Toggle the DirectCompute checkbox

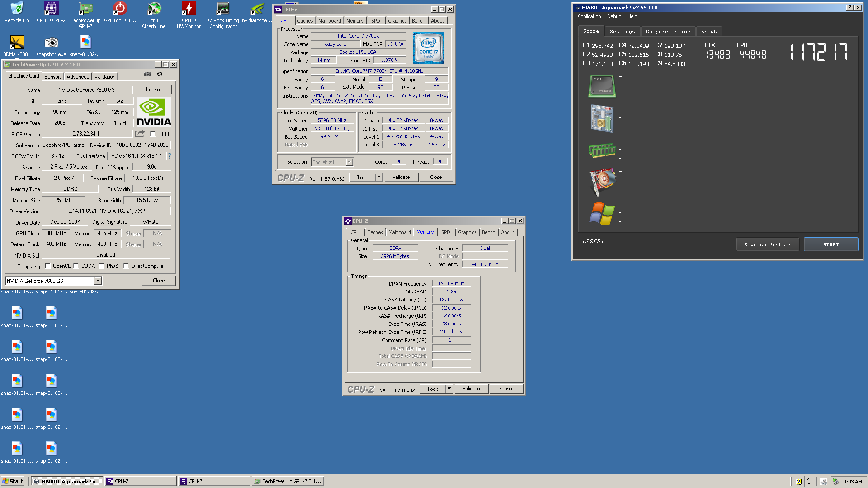click(126, 266)
